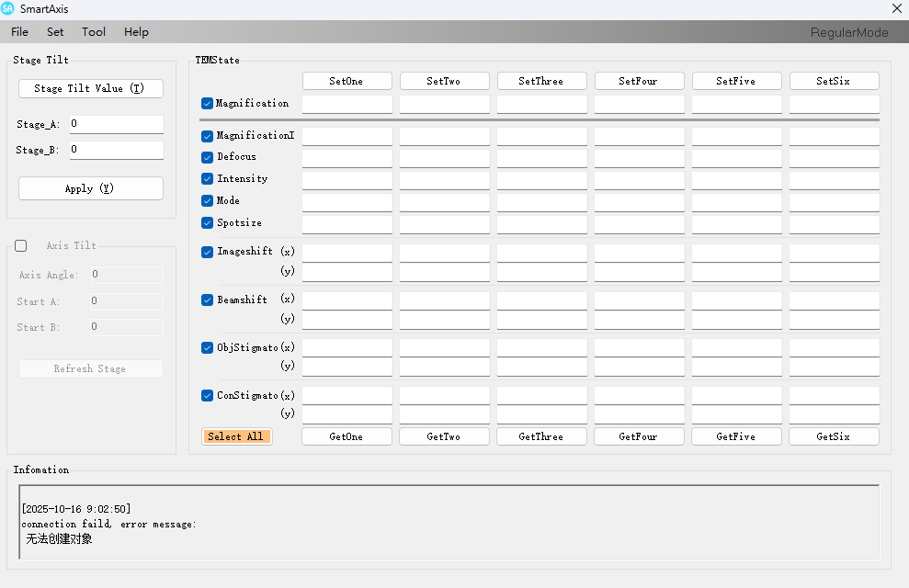Disable the Defocus checkbox
The height and width of the screenshot is (588, 909).
(x=207, y=156)
